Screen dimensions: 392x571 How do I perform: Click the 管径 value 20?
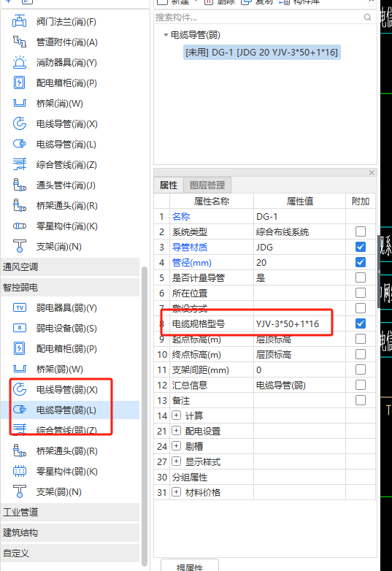point(299,262)
